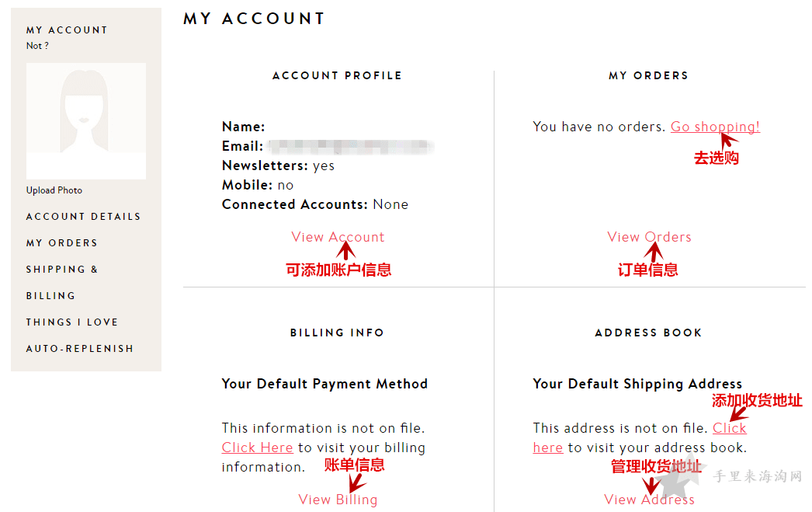
Task: Click the View Account link
Action: click(338, 237)
